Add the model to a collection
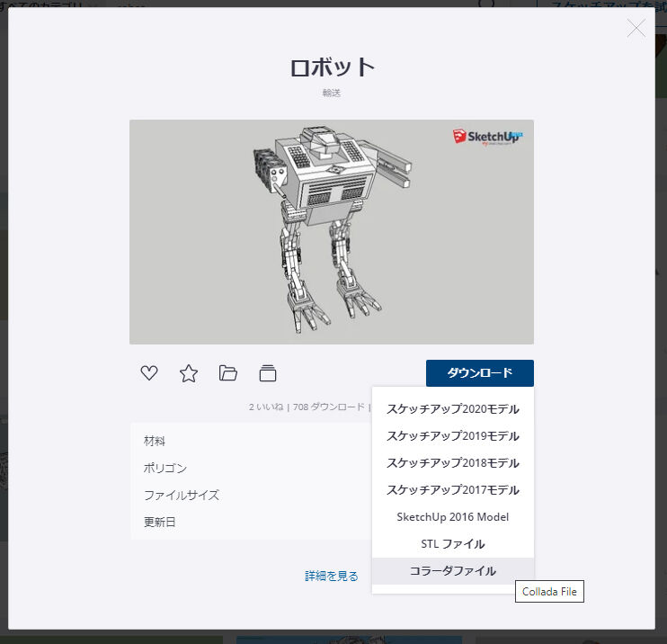Image resolution: width=667 pixels, height=644 pixels. 268,373
